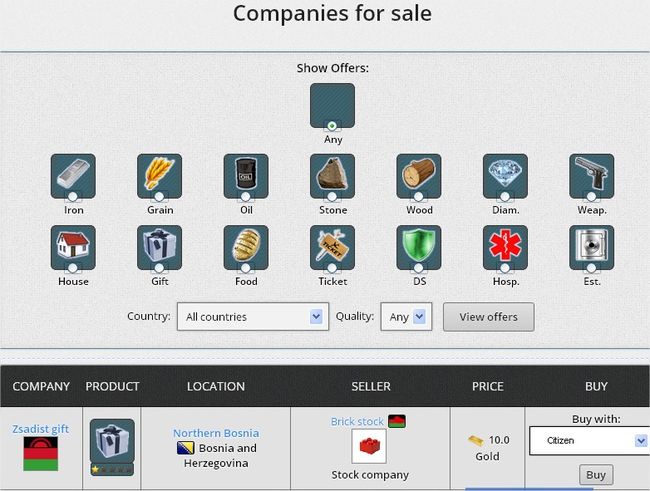Click the View offers button
The height and width of the screenshot is (491, 650).
[488, 317]
